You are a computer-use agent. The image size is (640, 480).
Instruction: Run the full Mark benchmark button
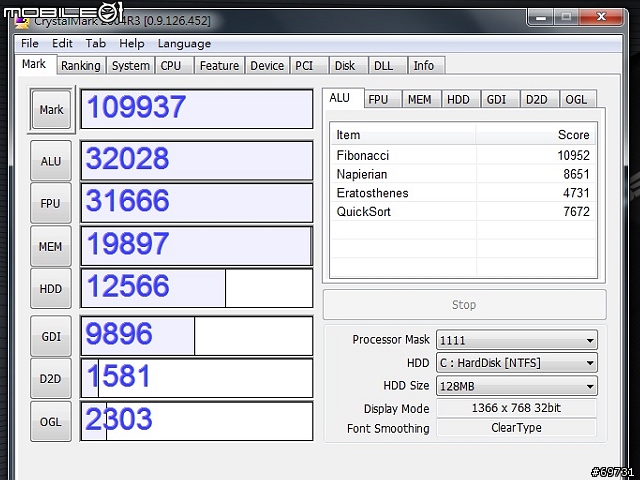51,109
